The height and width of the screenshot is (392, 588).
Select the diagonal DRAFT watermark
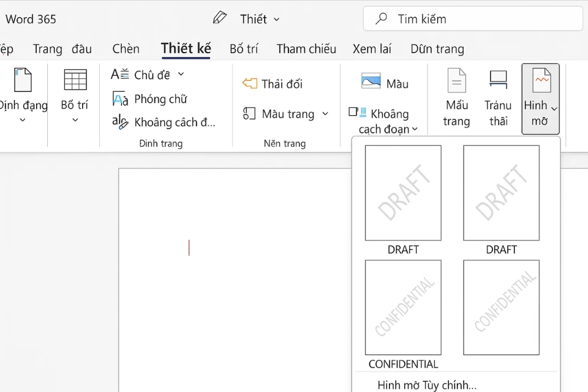(403, 193)
